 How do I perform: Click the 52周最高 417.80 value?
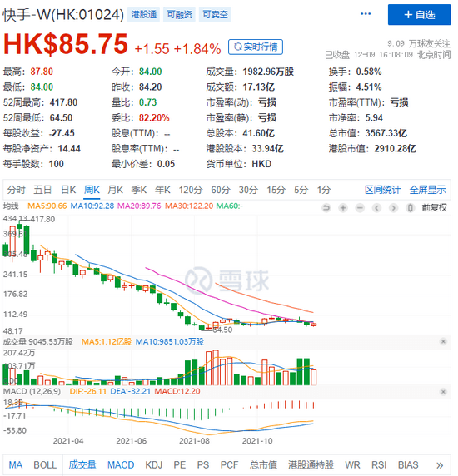pos(64,102)
